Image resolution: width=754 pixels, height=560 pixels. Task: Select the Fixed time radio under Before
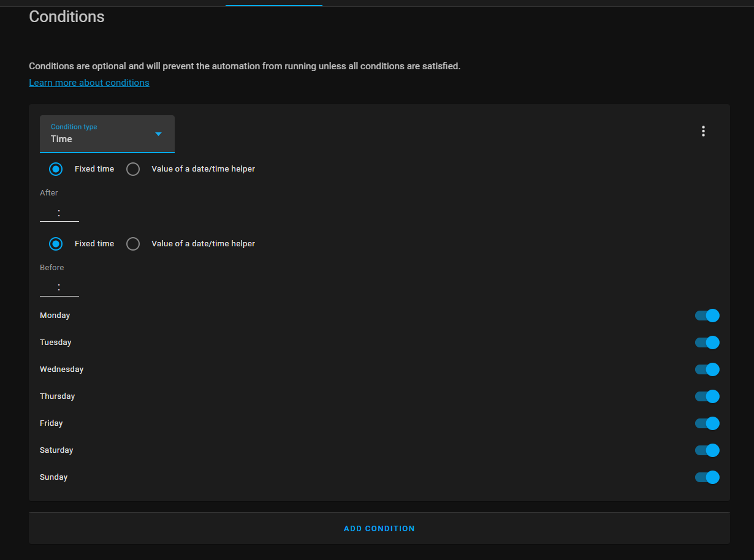click(x=56, y=243)
